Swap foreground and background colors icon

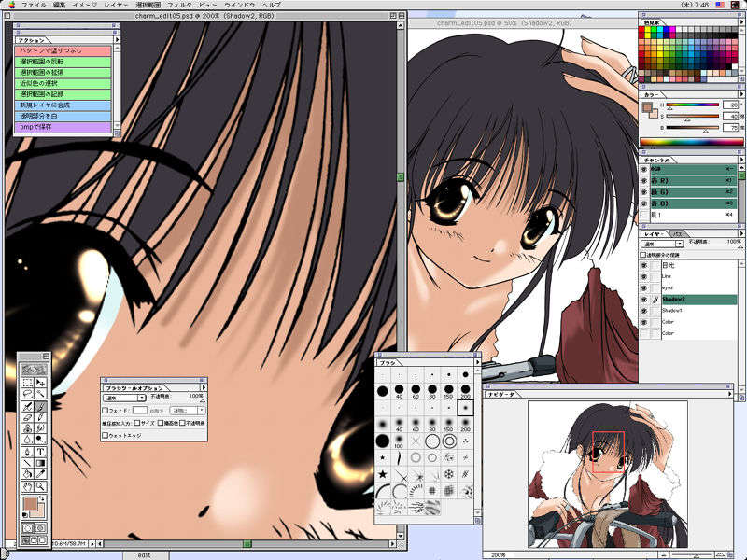point(42,498)
